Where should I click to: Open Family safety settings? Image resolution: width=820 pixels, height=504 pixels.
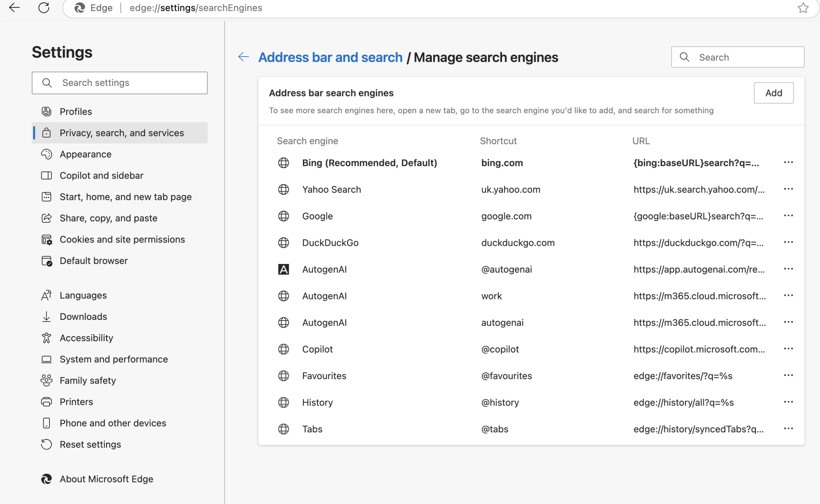pos(120,381)
